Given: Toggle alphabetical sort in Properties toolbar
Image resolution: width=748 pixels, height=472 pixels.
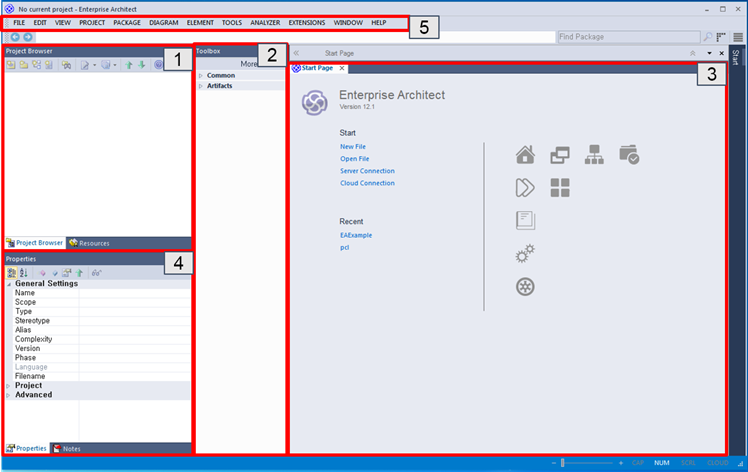Looking at the screenshot, I should point(23,273).
